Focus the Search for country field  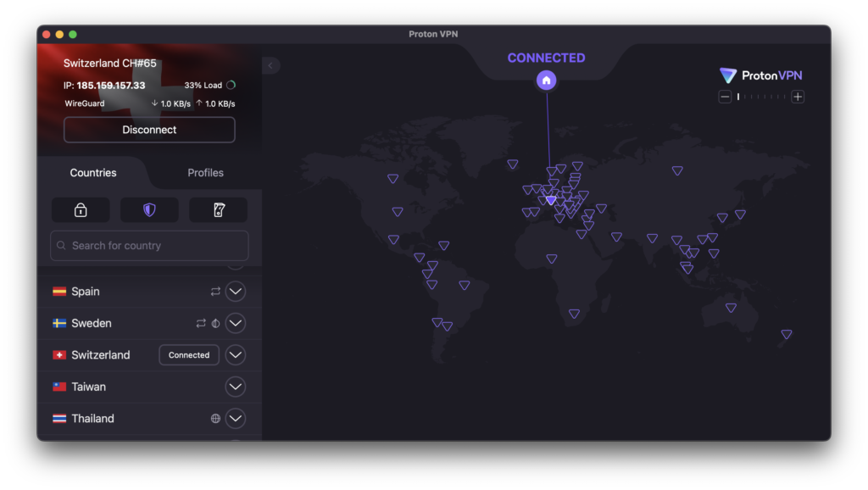[x=149, y=246]
